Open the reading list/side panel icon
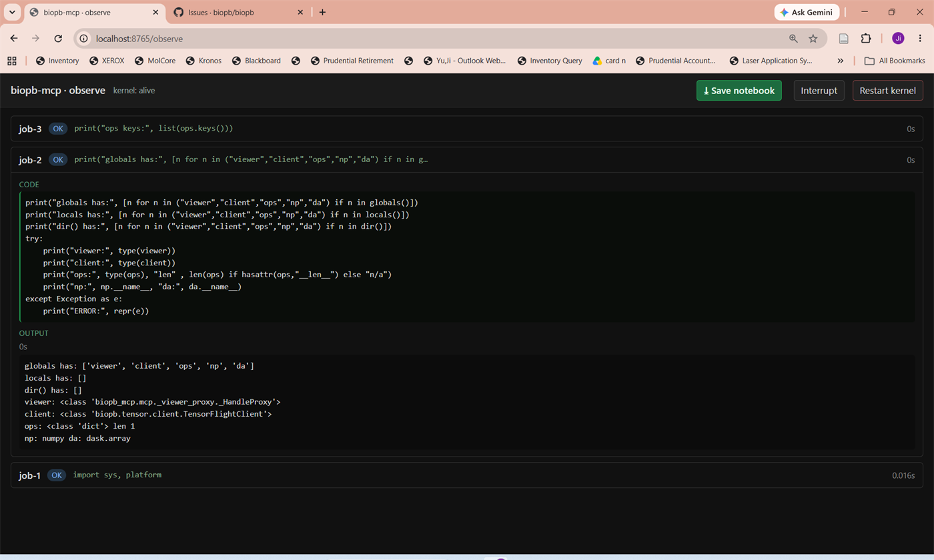934x560 pixels. [843, 39]
